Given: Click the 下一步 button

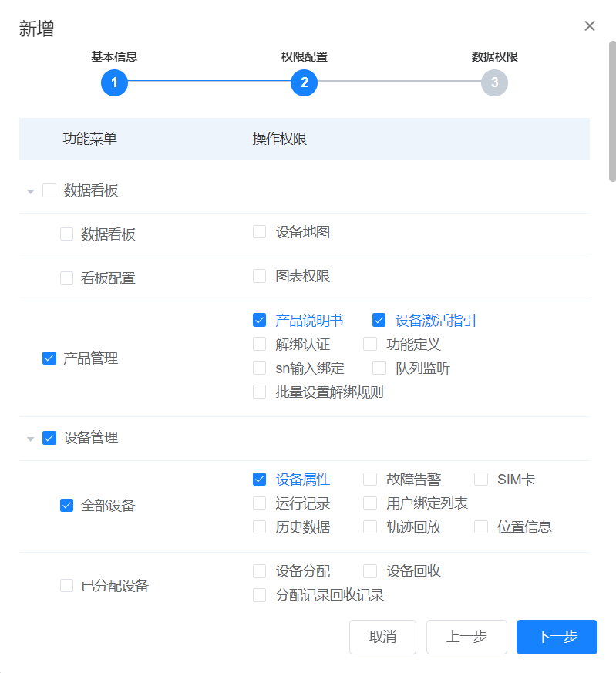Looking at the screenshot, I should click(557, 637).
